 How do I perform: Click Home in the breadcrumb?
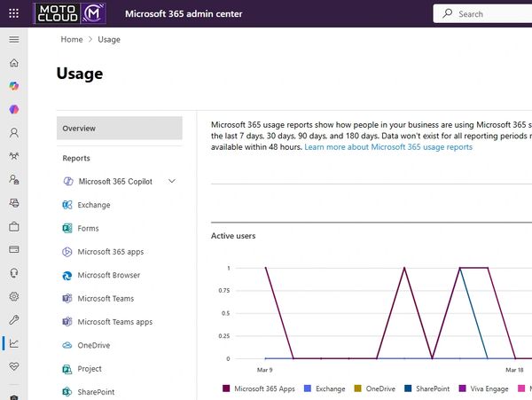pyautogui.click(x=71, y=40)
